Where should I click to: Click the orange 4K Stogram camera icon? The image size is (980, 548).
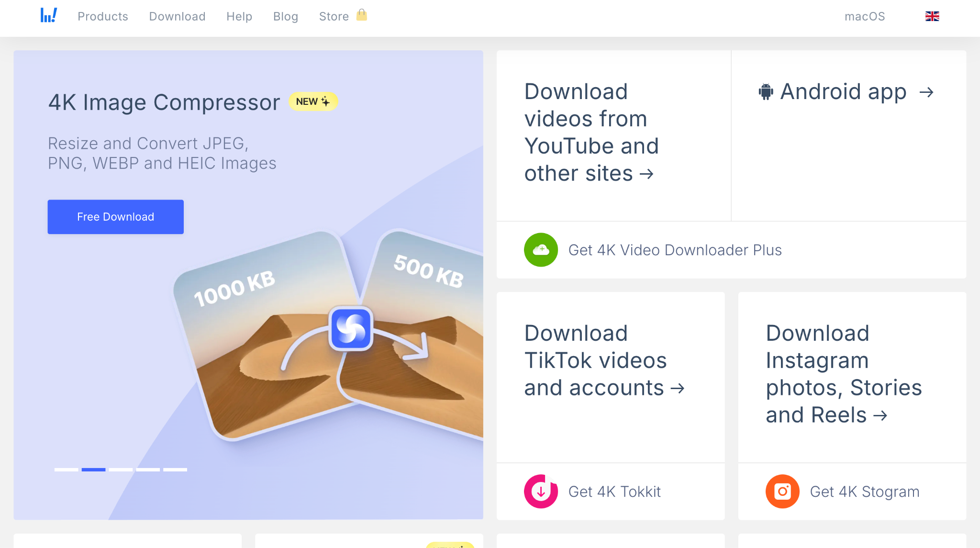(782, 491)
